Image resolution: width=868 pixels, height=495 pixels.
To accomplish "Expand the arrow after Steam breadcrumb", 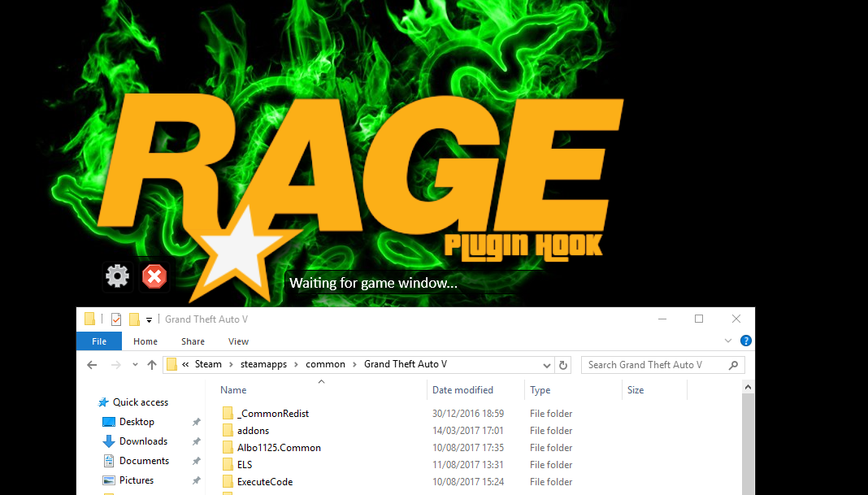I will click(231, 364).
